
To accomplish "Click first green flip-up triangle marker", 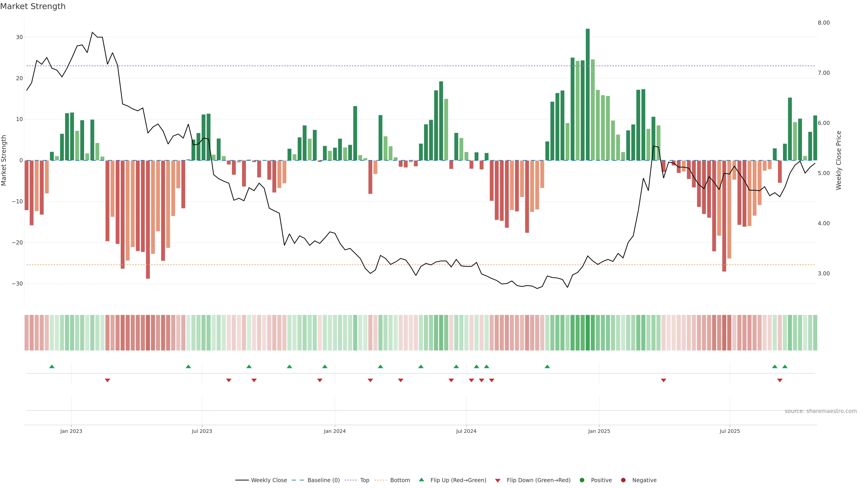I will point(52,366).
